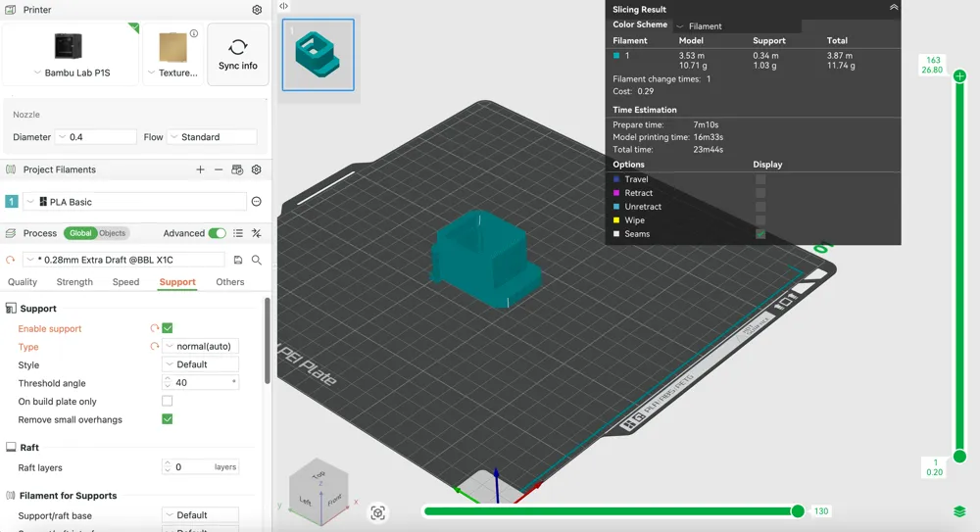This screenshot has width=980, height=532.
Task: Open Support/raft base filament dropdown
Action: click(x=201, y=515)
